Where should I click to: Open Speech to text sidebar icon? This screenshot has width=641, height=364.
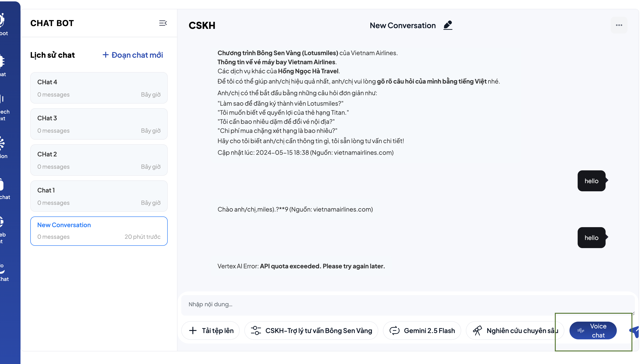pos(3,108)
